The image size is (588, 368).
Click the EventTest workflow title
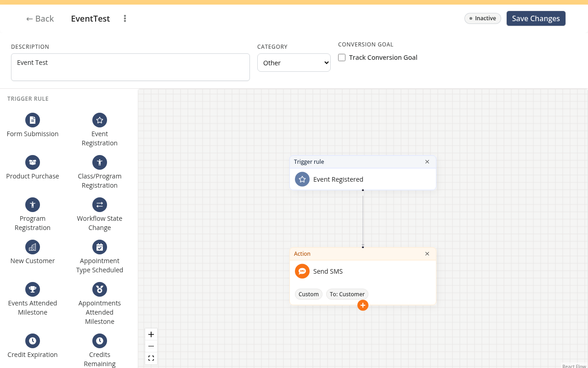pos(90,18)
